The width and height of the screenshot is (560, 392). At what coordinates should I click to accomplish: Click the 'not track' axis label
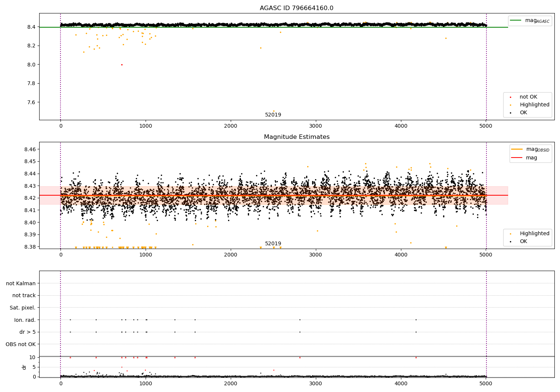[x=24, y=296]
